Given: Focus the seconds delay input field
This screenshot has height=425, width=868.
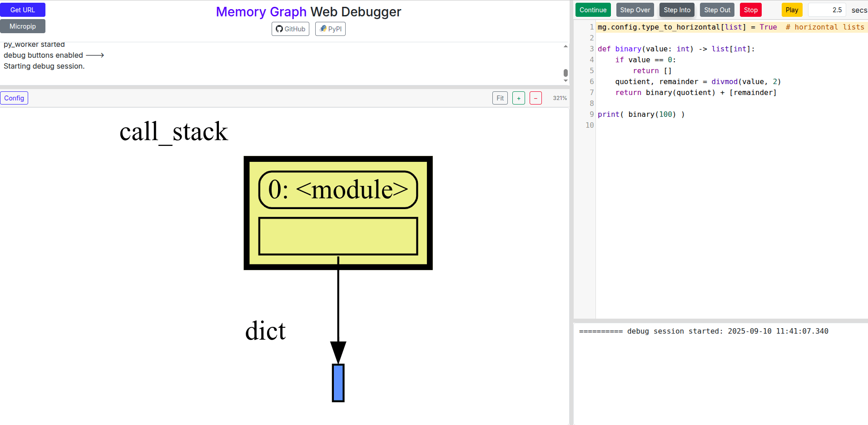Looking at the screenshot, I should [x=827, y=10].
